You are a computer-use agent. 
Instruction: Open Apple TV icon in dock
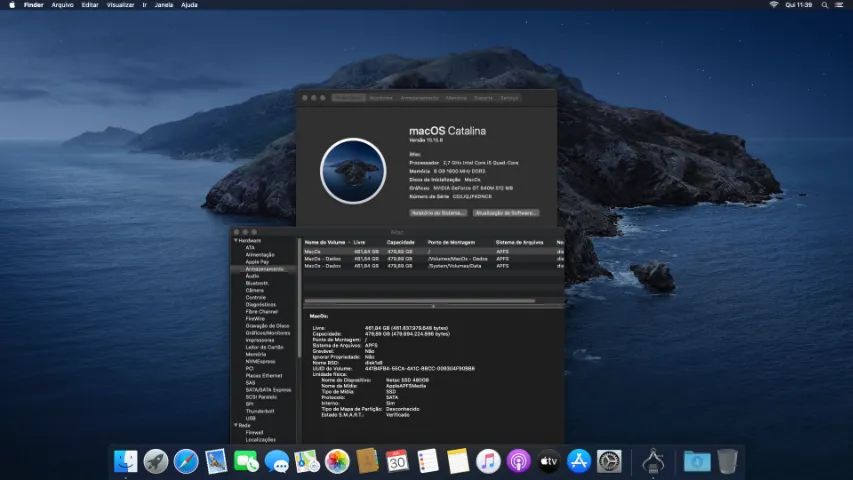[x=548, y=461]
